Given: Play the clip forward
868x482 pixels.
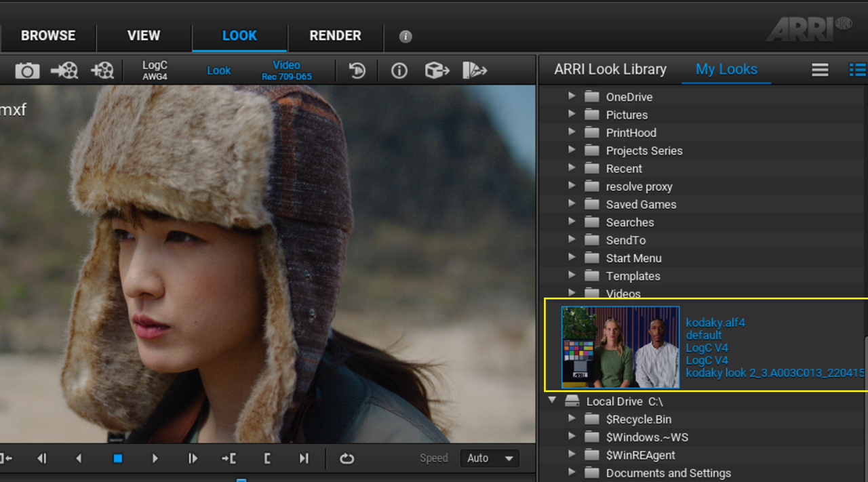Looking at the screenshot, I should [x=155, y=458].
